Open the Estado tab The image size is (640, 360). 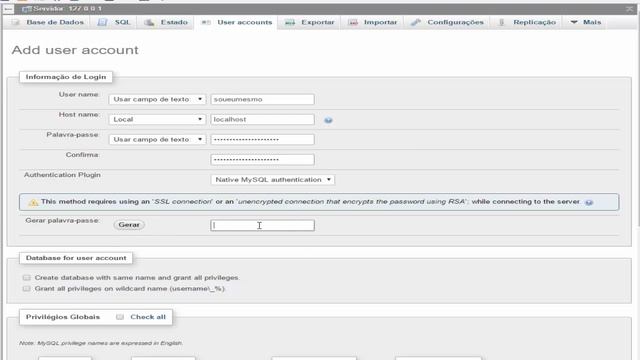(166, 22)
